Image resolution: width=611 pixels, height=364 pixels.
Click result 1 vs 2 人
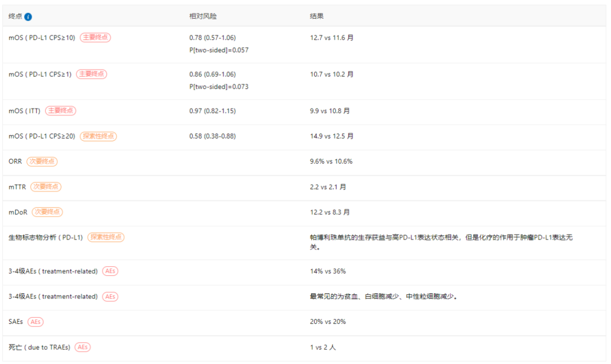322,347
